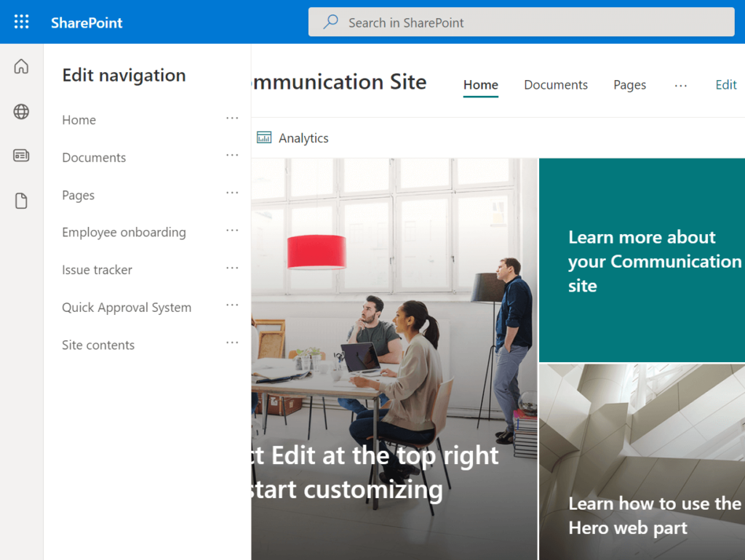Open the large hero tile with office photo

point(394,359)
